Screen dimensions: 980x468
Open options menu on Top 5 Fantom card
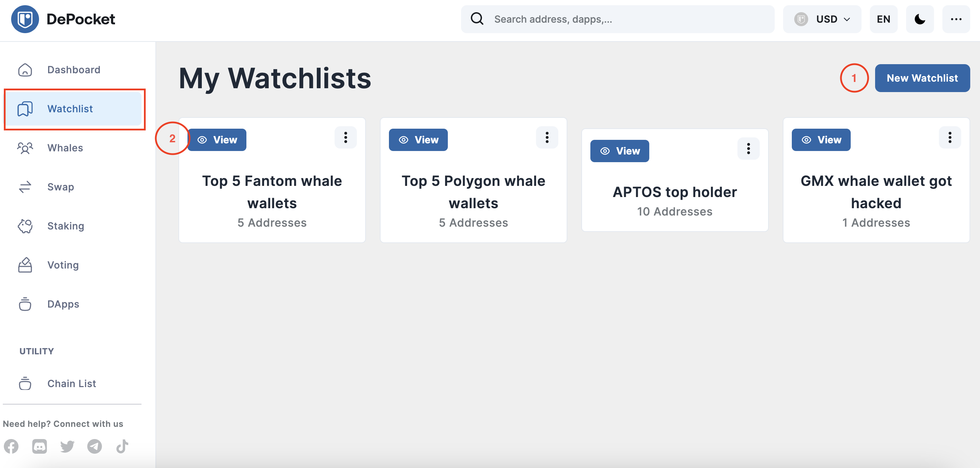pyautogui.click(x=345, y=137)
